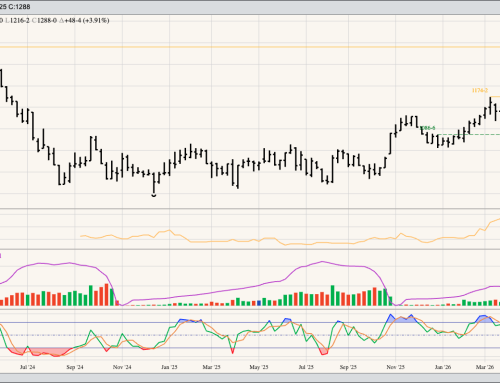Click the "Jul '25" date axis label
500x383 pixels.
pyautogui.click(x=306, y=367)
